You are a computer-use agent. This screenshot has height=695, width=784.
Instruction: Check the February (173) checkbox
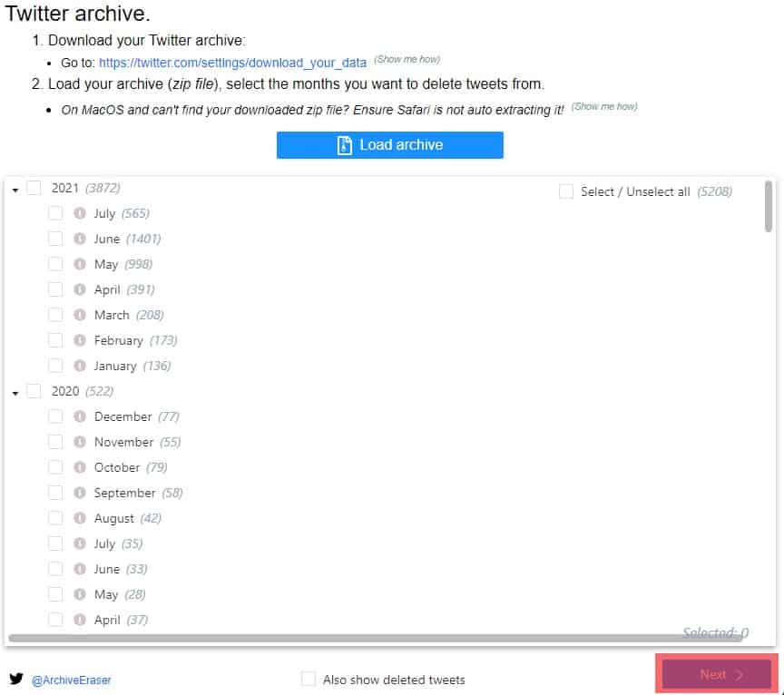click(x=55, y=340)
